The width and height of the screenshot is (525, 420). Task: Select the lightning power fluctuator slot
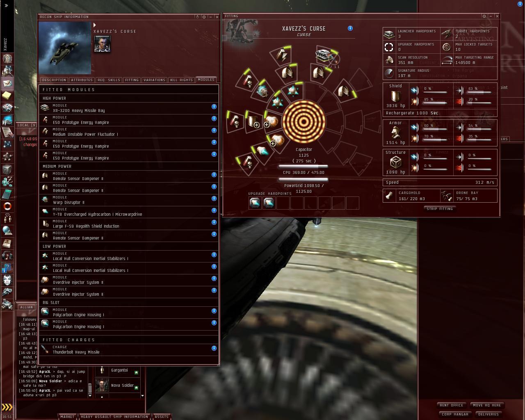point(282,55)
